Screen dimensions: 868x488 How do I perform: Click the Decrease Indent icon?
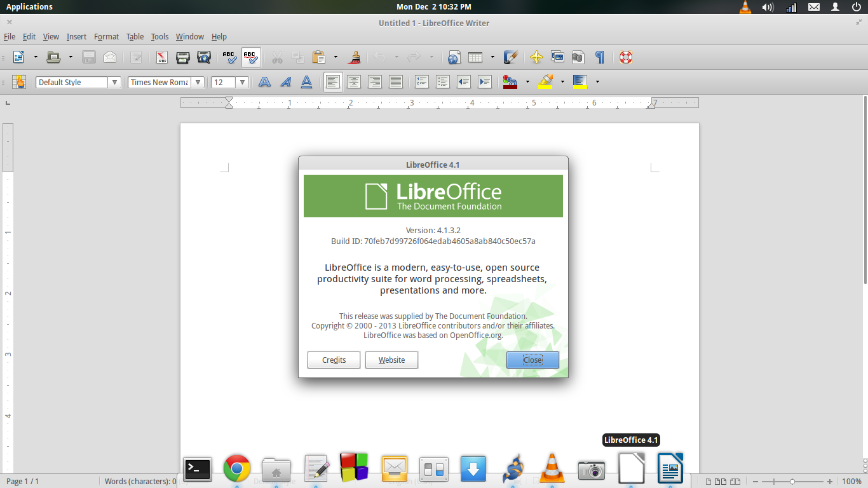[x=464, y=82]
